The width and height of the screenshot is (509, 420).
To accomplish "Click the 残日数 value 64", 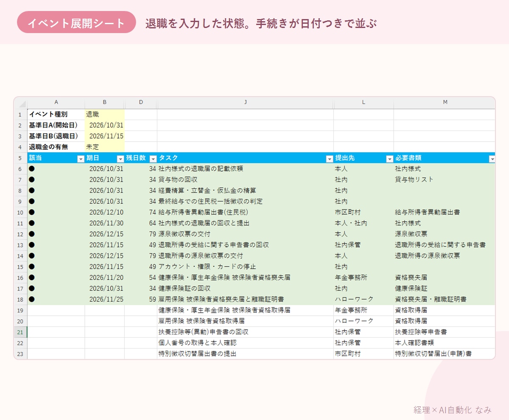I will pyautogui.click(x=153, y=223).
